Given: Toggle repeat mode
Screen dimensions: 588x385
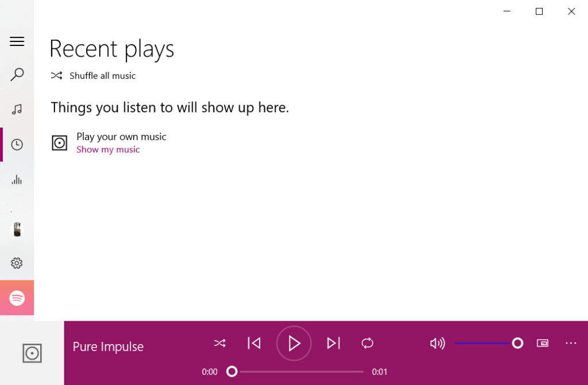Looking at the screenshot, I should tap(367, 343).
